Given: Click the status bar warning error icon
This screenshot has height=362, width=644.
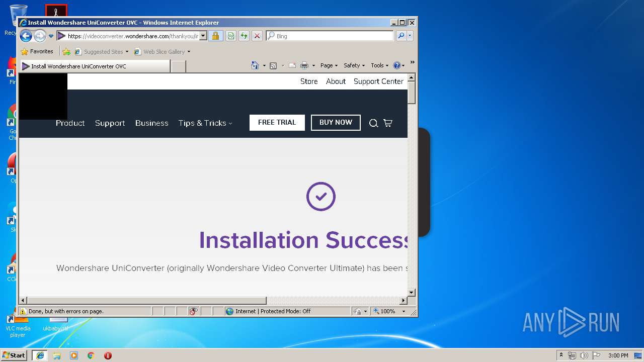Looking at the screenshot, I should pyautogui.click(x=23, y=311).
